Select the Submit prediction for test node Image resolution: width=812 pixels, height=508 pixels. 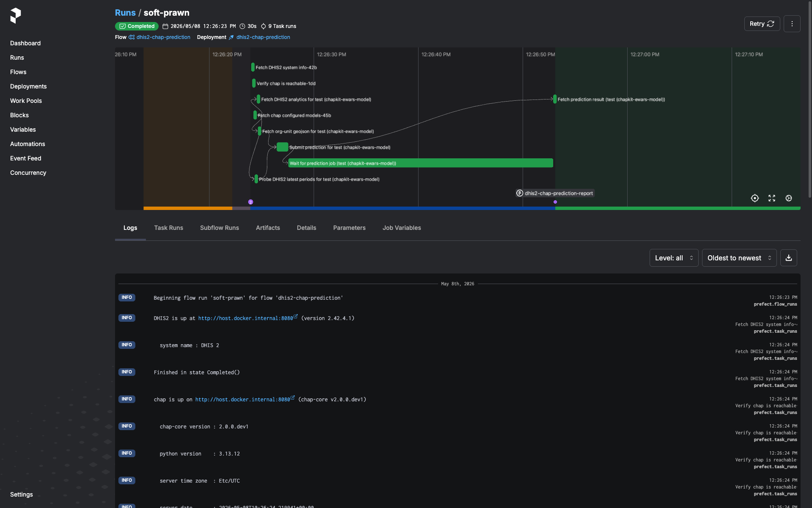click(283, 147)
